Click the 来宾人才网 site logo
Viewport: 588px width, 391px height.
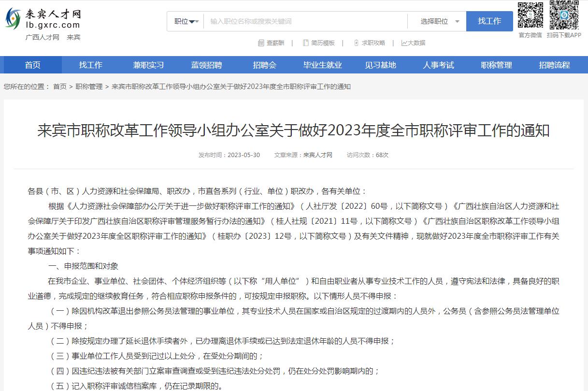click(x=43, y=19)
